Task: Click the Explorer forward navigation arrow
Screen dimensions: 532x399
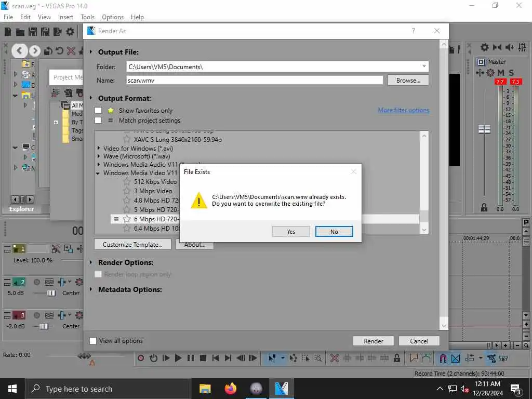Action: [x=35, y=51]
